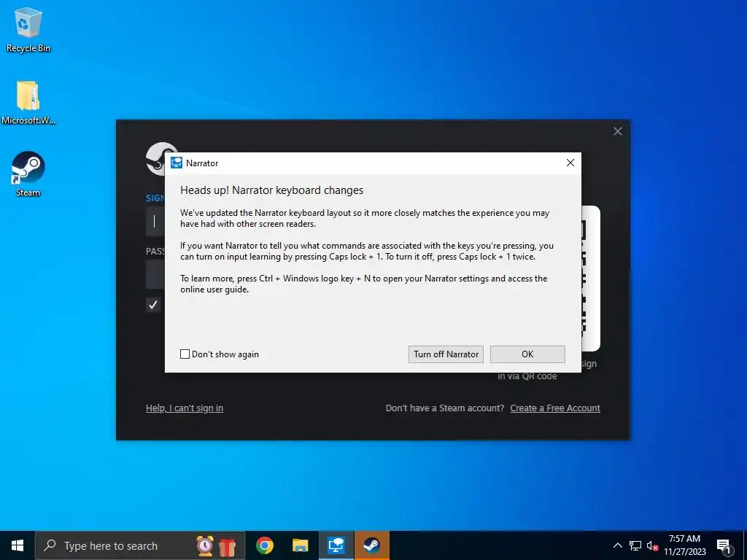Open the taskbar clock and date

(x=684, y=545)
